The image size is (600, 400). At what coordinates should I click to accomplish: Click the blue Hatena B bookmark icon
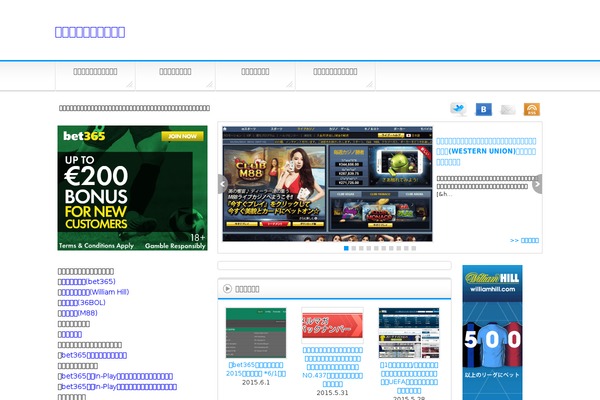click(x=483, y=109)
